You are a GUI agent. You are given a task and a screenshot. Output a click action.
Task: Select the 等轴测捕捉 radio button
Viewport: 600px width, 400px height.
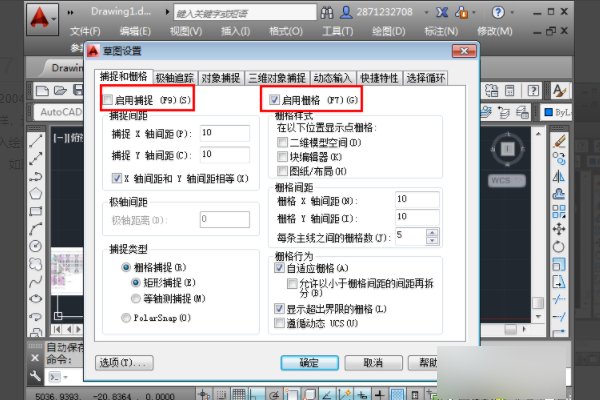click(135, 298)
